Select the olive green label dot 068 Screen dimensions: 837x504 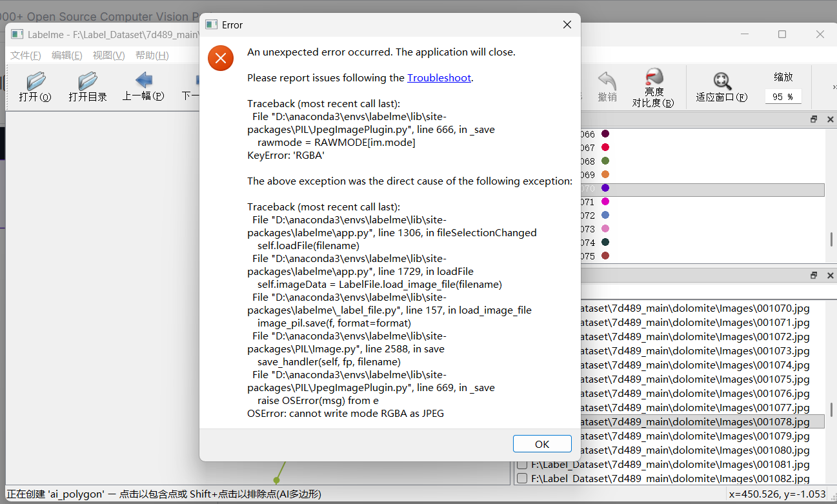(605, 161)
